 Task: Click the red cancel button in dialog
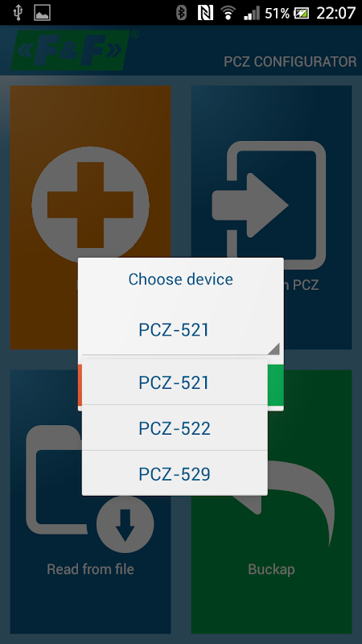pyautogui.click(x=80, y=386)
